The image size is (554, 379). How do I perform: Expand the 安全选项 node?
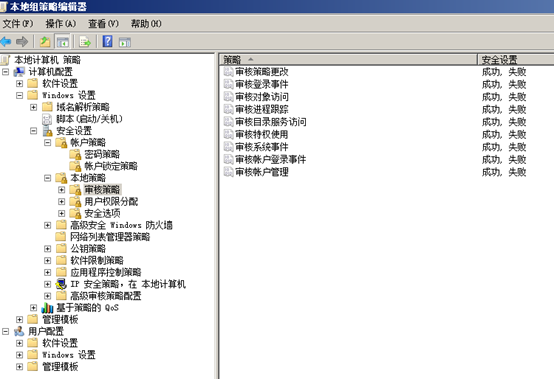click(61, 213)
